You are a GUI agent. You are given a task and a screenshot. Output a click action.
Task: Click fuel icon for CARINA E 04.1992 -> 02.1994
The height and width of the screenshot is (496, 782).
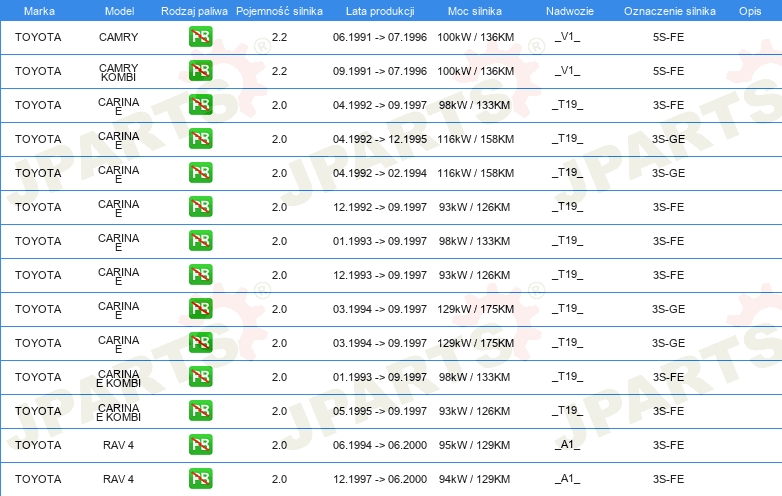tap(200, 172)
